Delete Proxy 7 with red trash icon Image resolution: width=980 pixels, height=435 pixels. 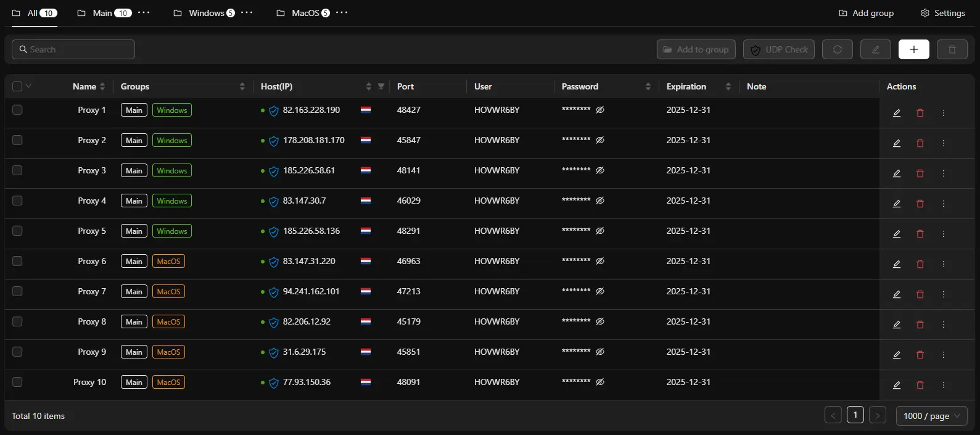(x=920, y=294)
